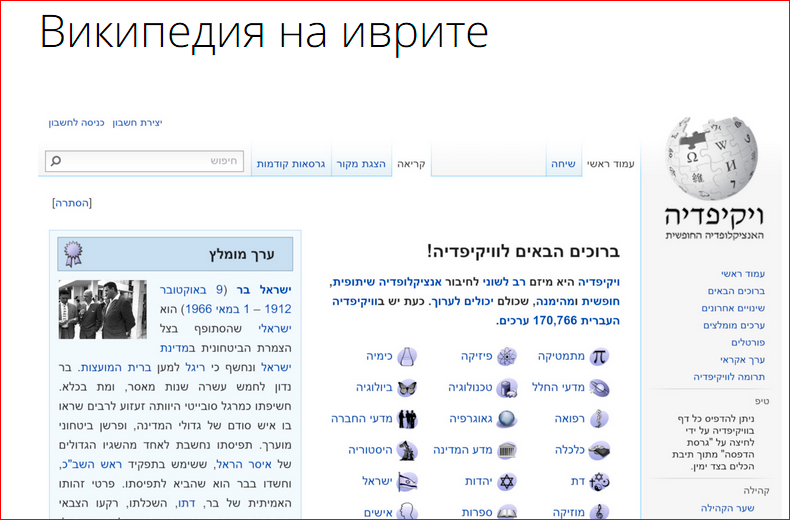Open the הצגת מקור view source tab

pos(361,164)
